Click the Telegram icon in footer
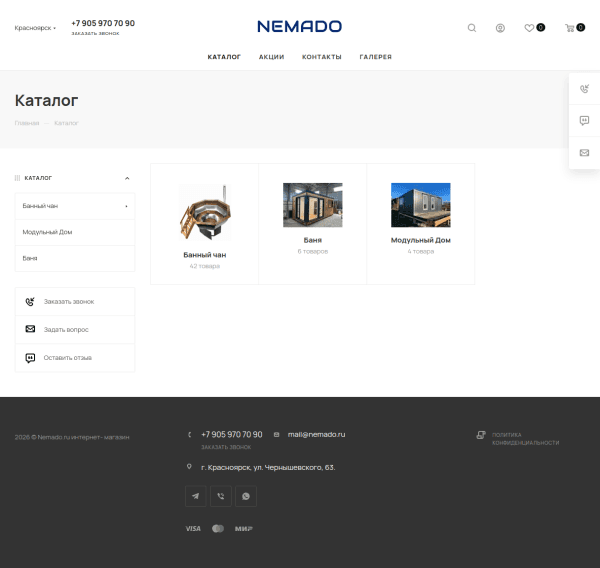The width and height of the screenshot is (600, 568). click(x=196, y=496)
